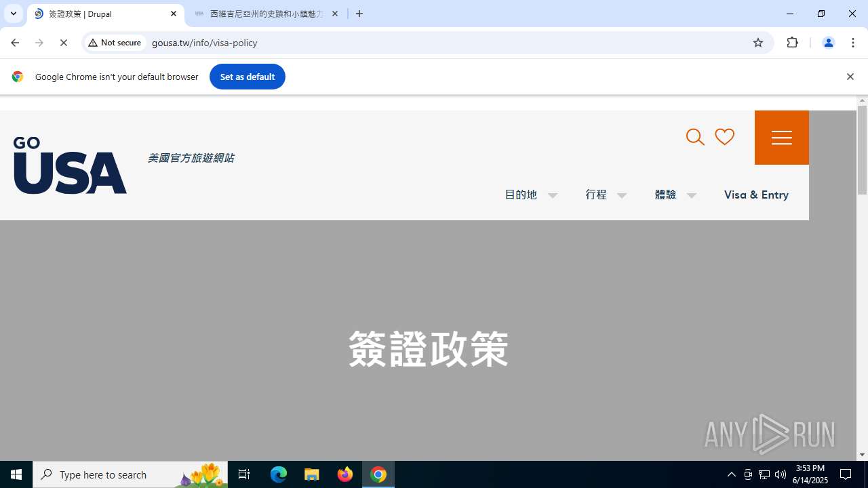Image resolution: width=868 pixels, height=488 pixels.
Task: Show hidden system tray icons
Action: 731,474
